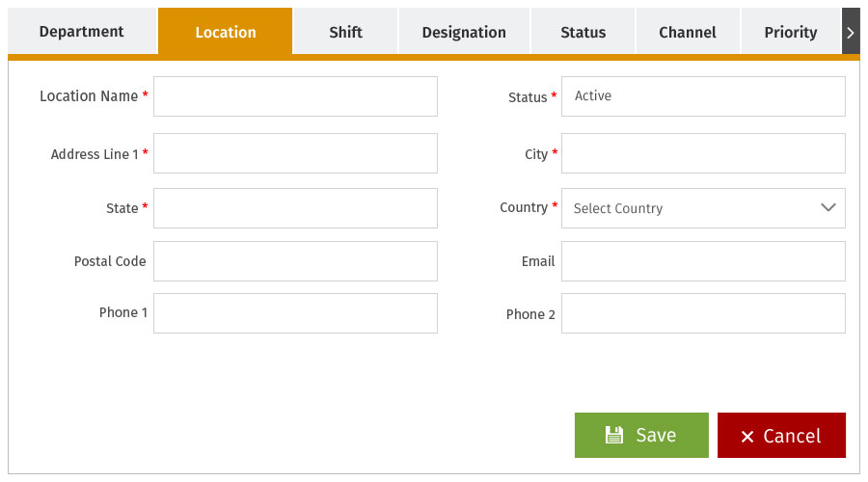The height and width of the screenshot is (482, 868).
Task: Go to the Designation tab
Action: tap(464, 32)
